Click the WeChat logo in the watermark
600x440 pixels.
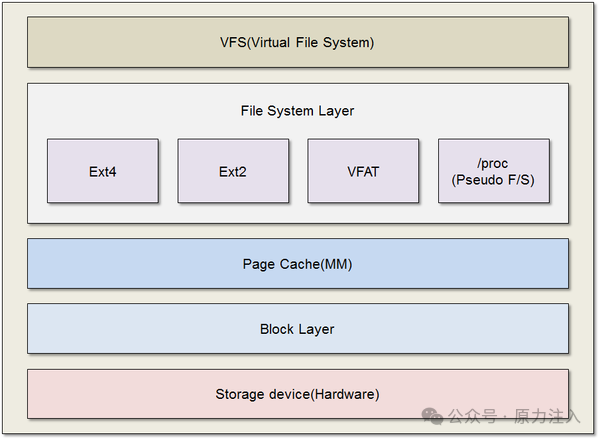[432, 416]
